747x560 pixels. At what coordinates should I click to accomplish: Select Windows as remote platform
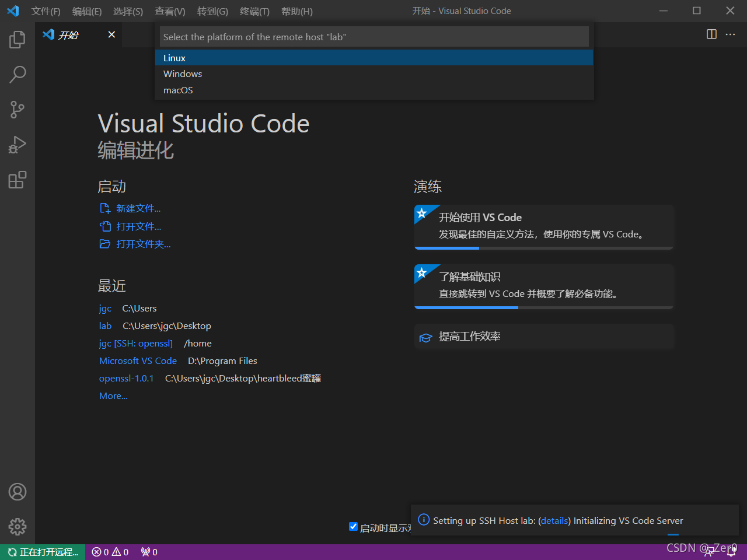374,73
